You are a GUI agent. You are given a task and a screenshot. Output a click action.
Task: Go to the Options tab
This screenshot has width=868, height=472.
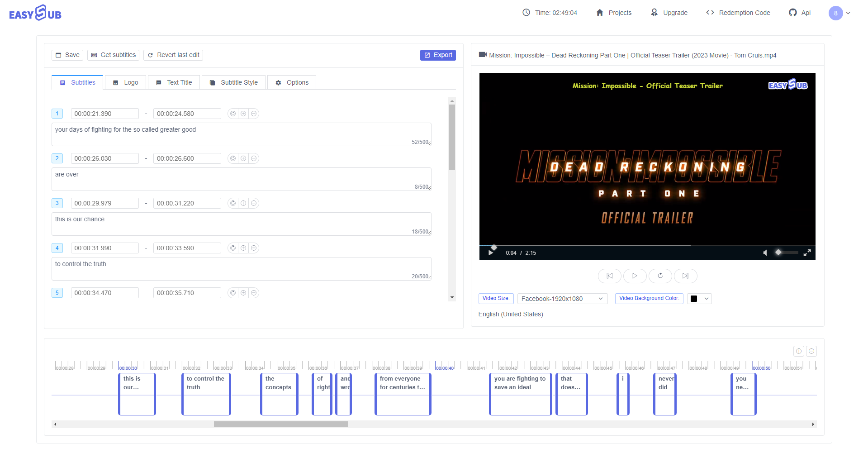(292, 82)
